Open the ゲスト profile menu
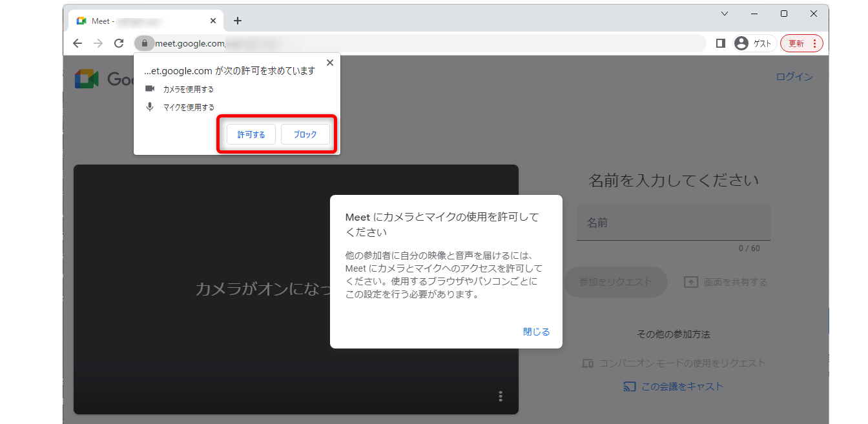Image resolution: width=868 pixels, height=424 pixels. click(754, 43)
